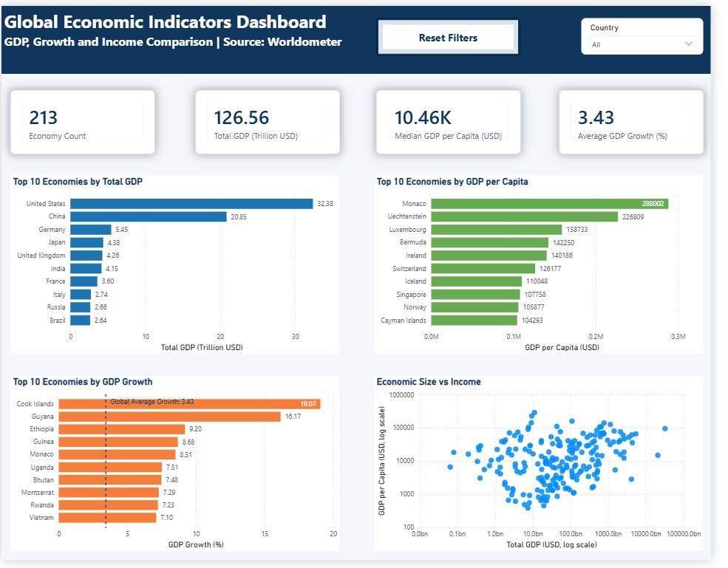Select the Economy Count card showing 213
Viewport: 728px width, 568px height.
click(83, 122)
